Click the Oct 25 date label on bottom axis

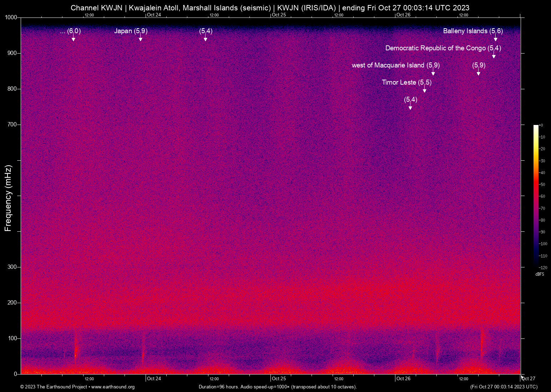click(279, 378)
